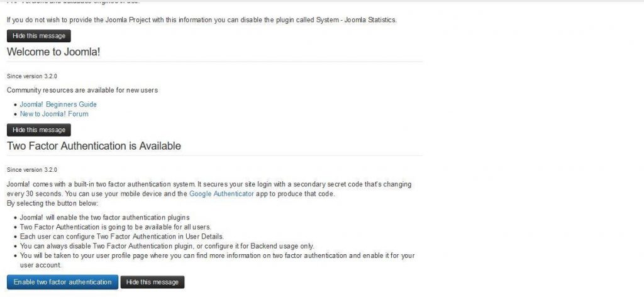Image resolution: width=644 pixels, height=297 pixels.
Task: Click the Welcome to Joomla! heading
Action: pyautogui.click(x=53, y=52)
